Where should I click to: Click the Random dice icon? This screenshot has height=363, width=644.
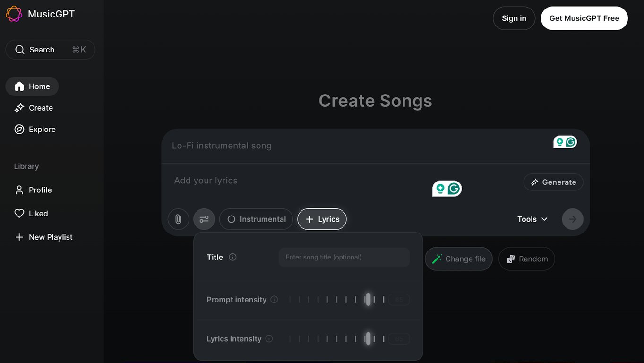point(511,259)
